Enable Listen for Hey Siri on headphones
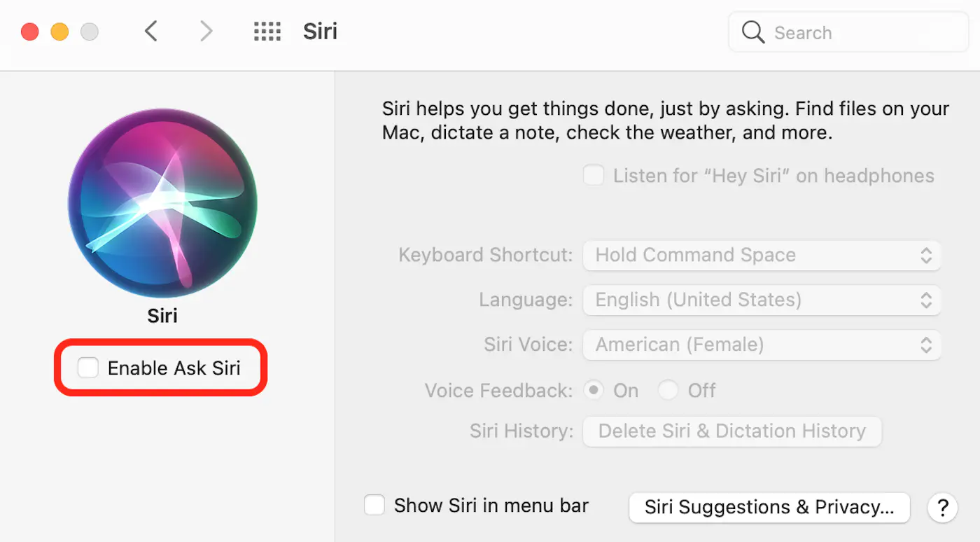 coord(594,175)
